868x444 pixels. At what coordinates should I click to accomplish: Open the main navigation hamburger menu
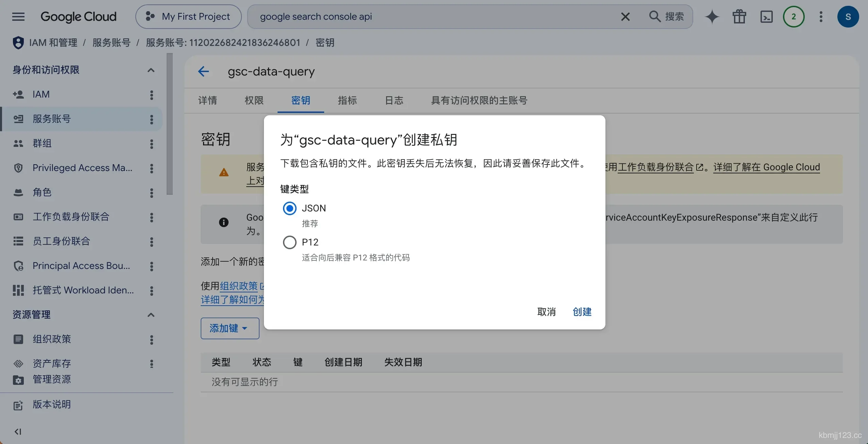click(18, 16)
